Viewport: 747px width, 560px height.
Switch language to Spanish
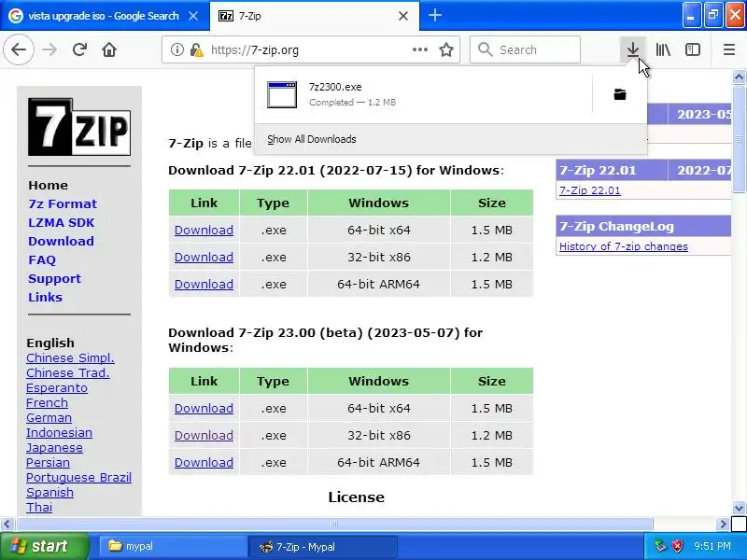click(x=49, y=493)
